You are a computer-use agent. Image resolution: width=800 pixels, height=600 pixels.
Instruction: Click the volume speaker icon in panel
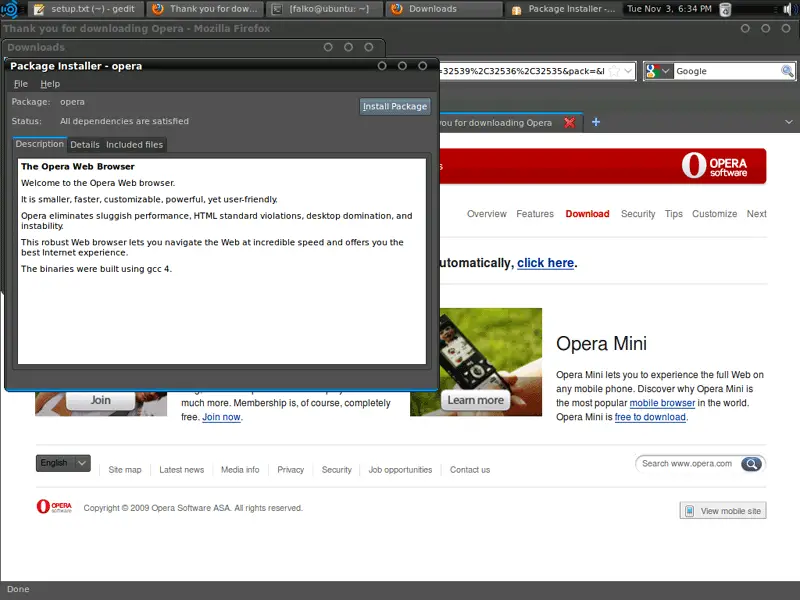[x=788, y=9]
